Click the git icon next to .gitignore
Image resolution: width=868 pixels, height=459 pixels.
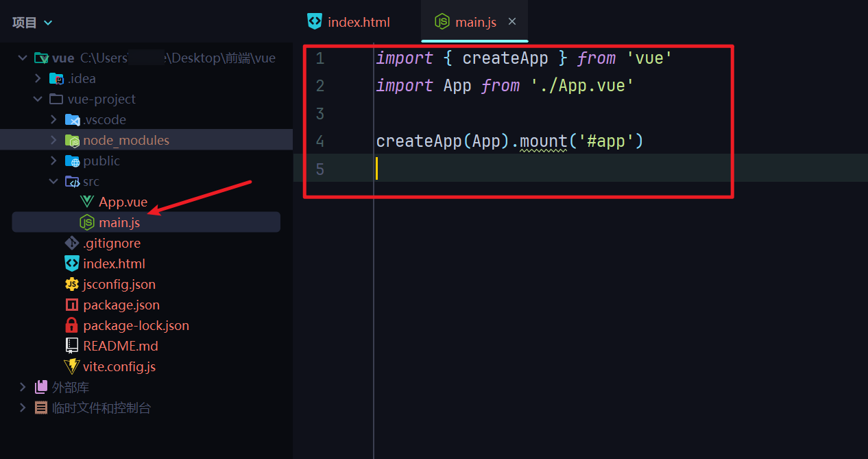pos(71,243)
